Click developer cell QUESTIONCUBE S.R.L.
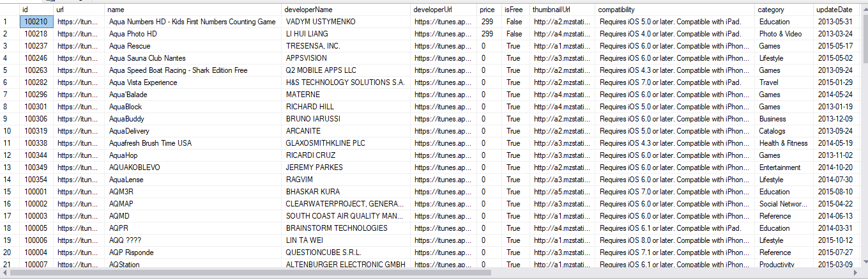Viewport: 868px width, 280px height. 347,253
